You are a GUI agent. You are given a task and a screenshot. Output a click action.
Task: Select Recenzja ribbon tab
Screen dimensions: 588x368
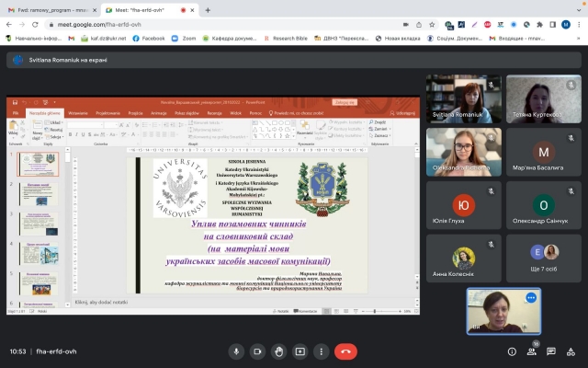[214, 113]
